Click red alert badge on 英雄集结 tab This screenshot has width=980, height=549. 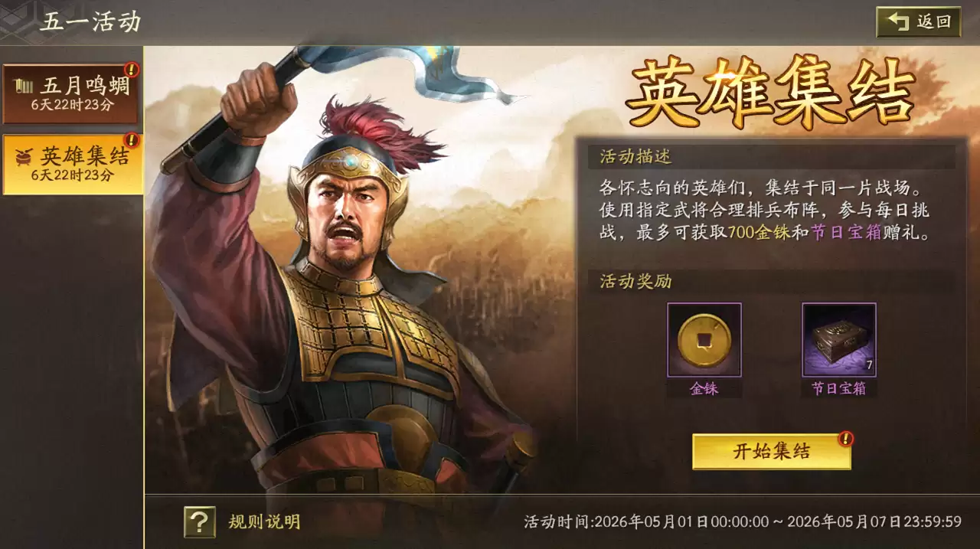pyautogui.click(x=132, y=140)
